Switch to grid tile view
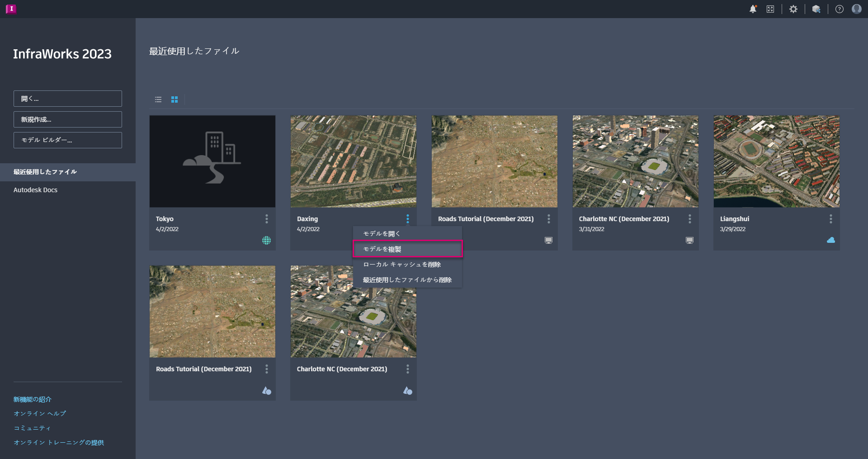Image resolution: width=868 pixels, height=459 pixels. [x=175, y=99]
